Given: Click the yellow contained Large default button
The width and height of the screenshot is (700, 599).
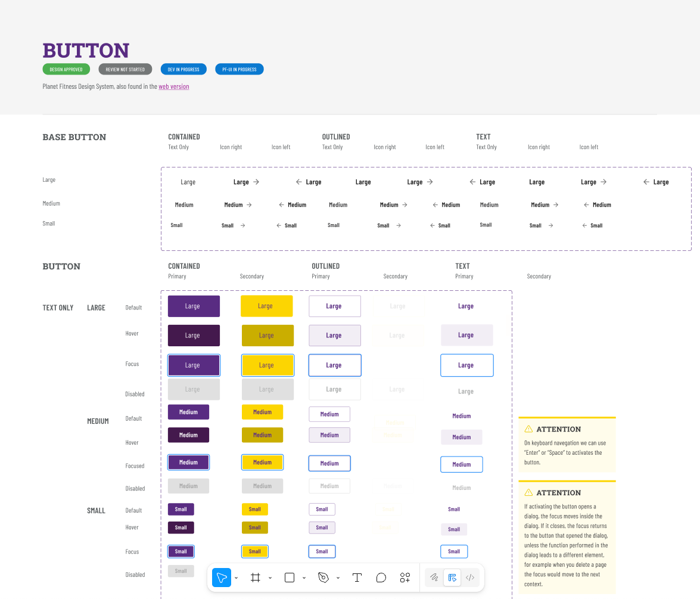Looking at the screenshot, I should click(x=266, y=306).
